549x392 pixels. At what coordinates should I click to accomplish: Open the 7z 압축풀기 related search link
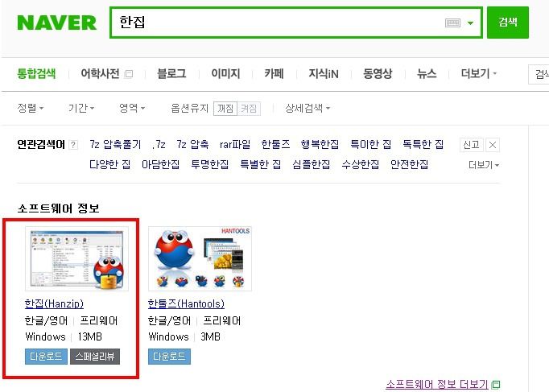click(115, 144)
